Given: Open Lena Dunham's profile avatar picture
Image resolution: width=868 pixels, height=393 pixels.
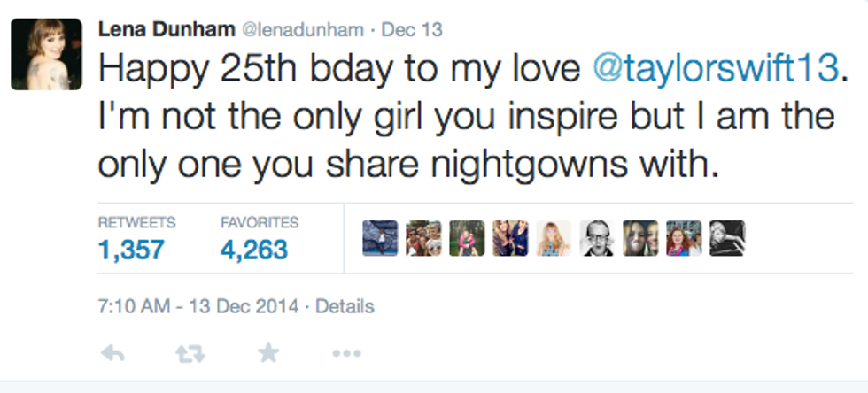Looking at the screenshot, I should pos(46,53).
